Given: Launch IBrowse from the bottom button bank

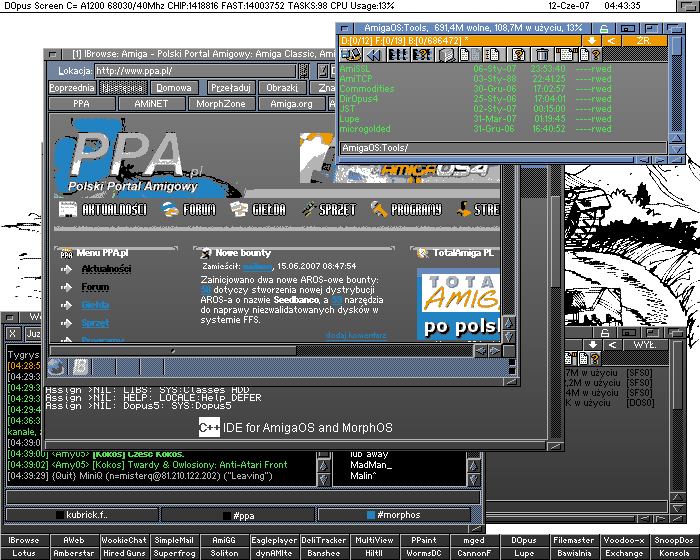Looking at the screenshot, I should click(x=24, y=540).
